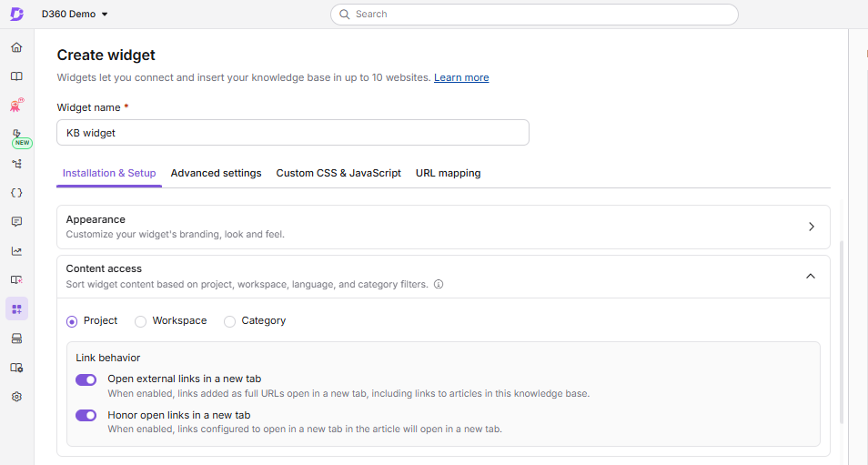Toggle Honor open links in a new tab

86,415
